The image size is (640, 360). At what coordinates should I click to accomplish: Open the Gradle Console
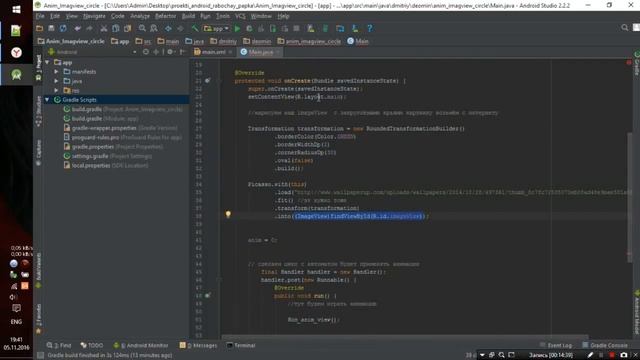click(605, 346)
